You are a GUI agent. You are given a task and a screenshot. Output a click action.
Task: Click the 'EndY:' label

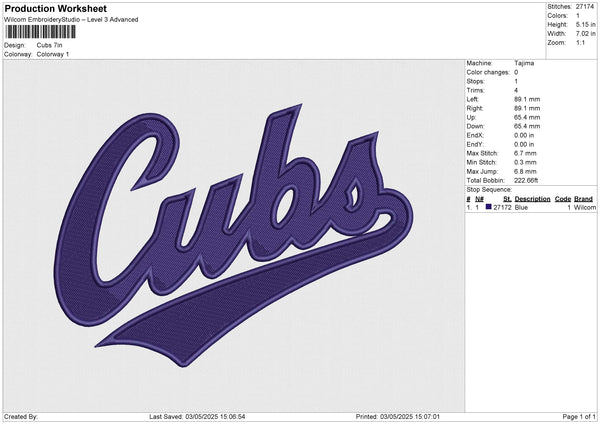coord(475,144)
